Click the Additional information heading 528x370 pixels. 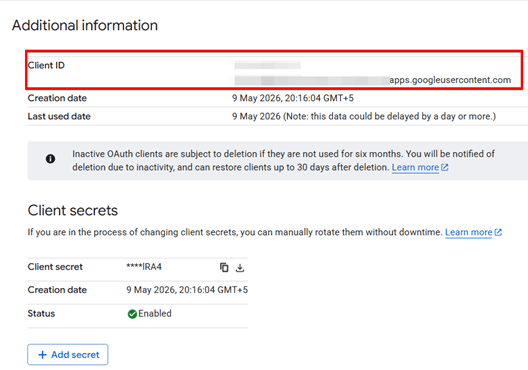(x=85, y=26)
